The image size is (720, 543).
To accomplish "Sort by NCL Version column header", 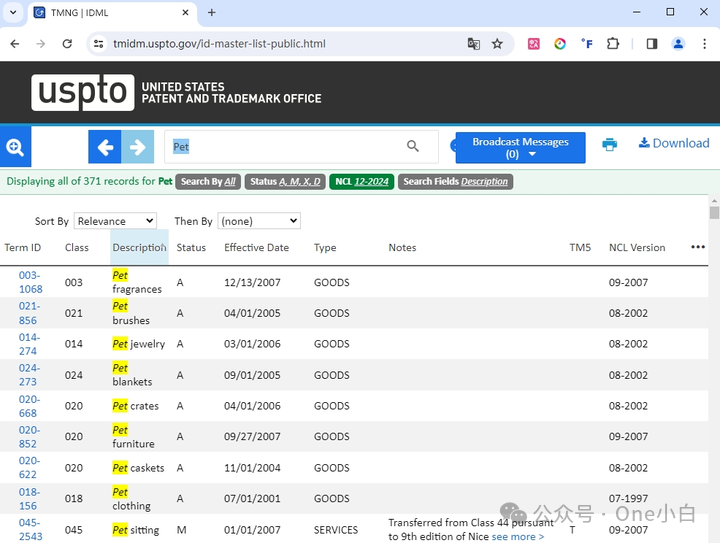I will coord(637,248).
